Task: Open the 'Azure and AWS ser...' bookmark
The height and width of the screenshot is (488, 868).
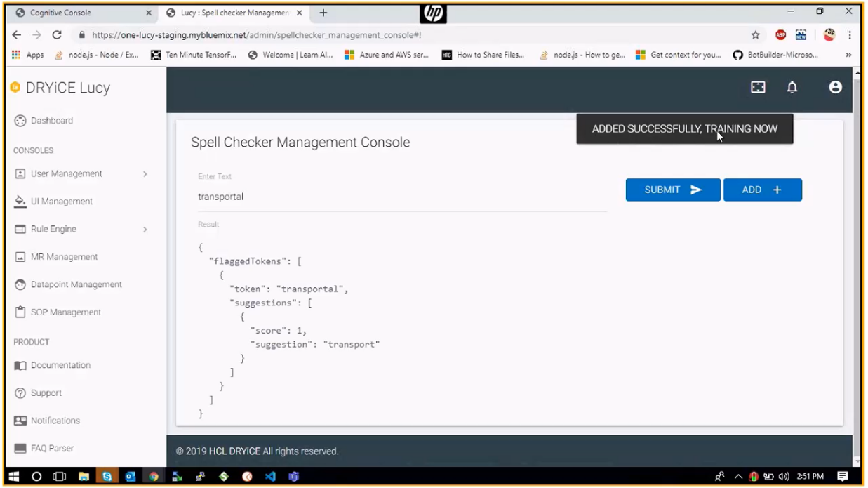Action: coord(387,55)
